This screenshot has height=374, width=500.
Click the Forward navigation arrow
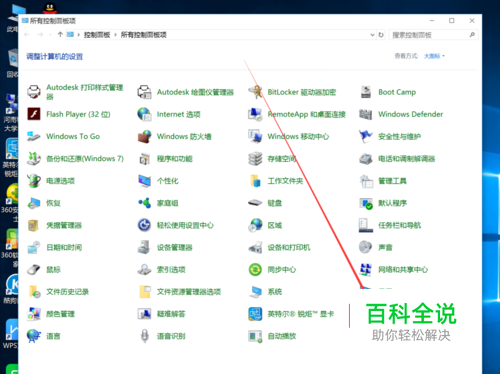point(40,35)
